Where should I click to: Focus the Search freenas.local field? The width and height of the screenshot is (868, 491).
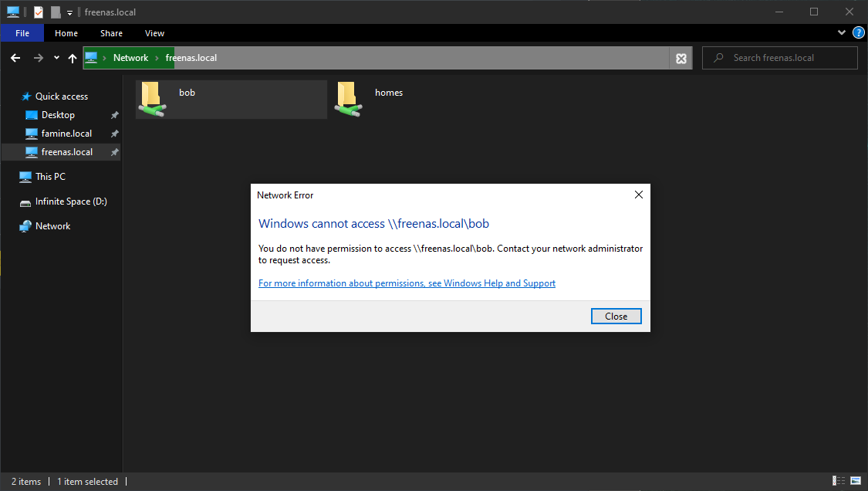pyautogui.click(x=780, y=58)
